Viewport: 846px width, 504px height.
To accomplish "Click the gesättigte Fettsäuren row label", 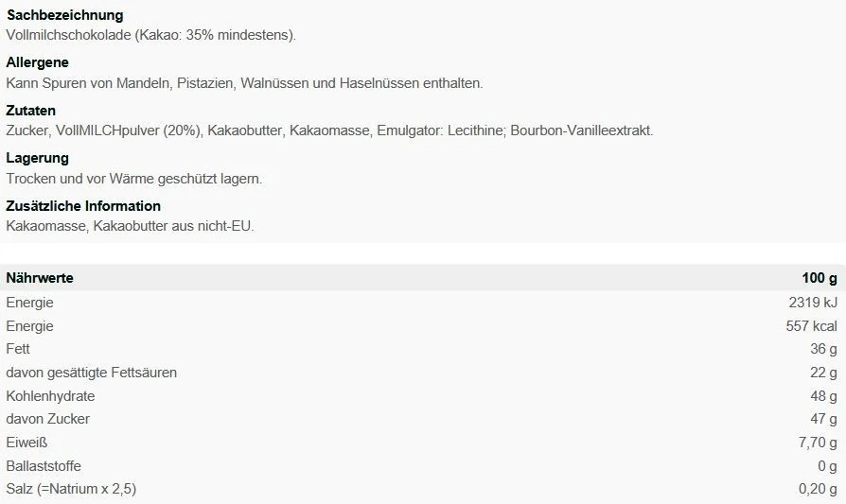I will (x=92, y=373).
